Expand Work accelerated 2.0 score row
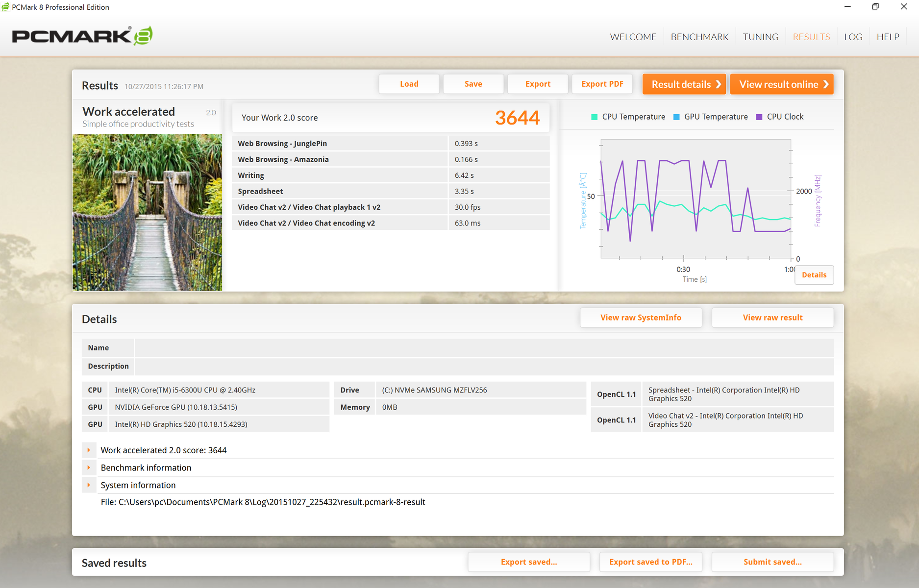 click(89, 450)
